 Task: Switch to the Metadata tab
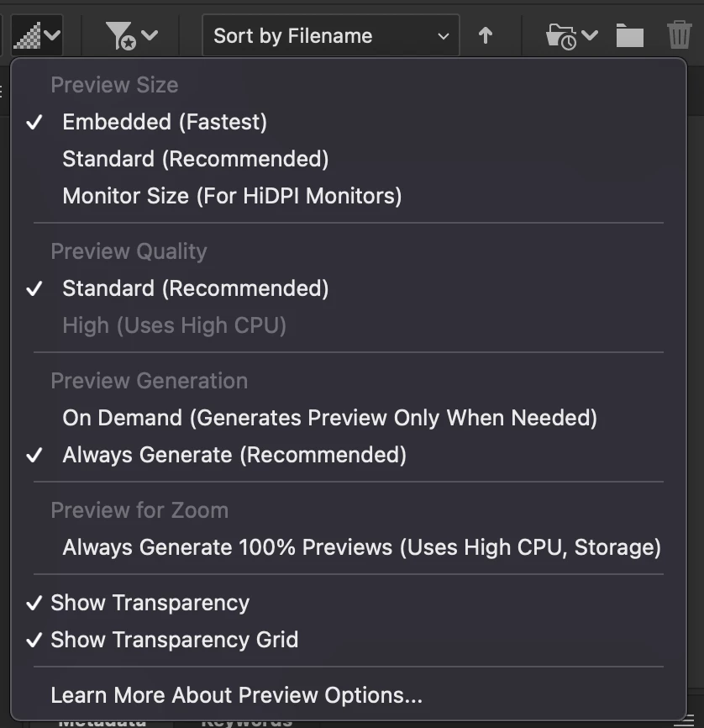coord(102,721)
